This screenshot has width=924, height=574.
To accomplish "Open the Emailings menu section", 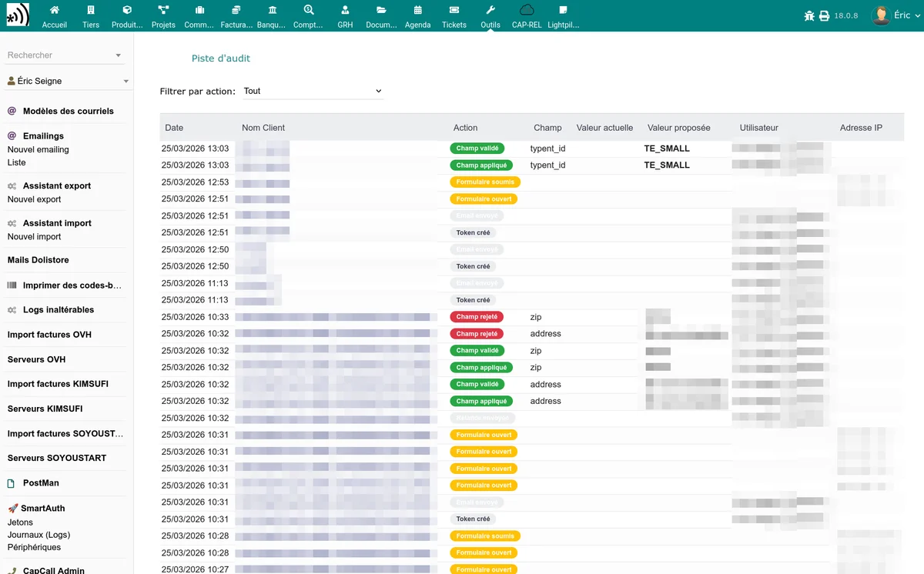I will [43, 136].
